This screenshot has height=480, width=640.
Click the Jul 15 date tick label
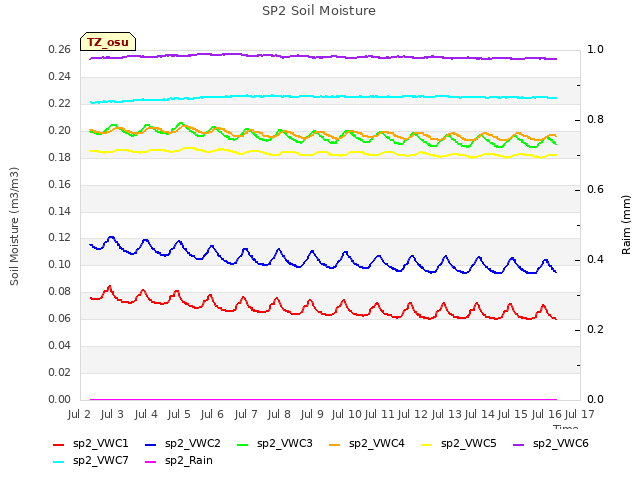(x=513, y=415)
